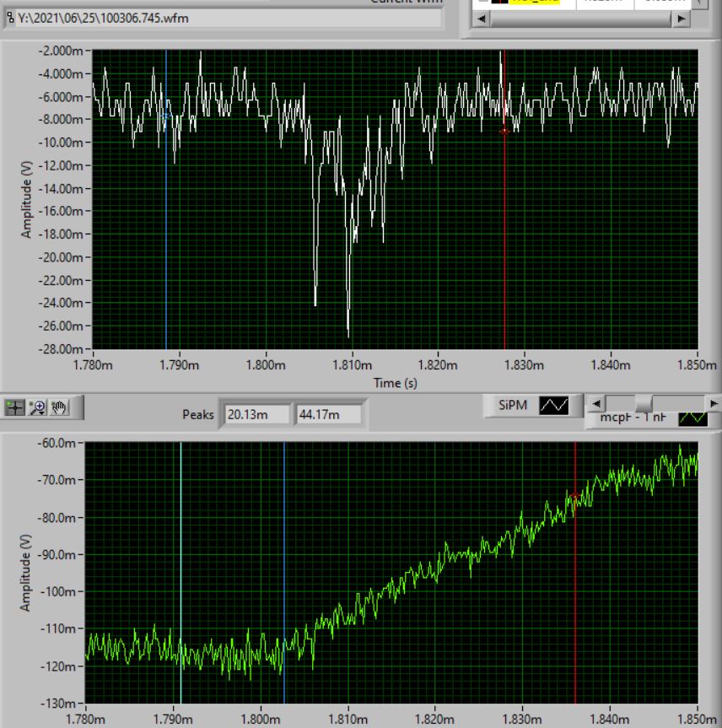
Task: Open the SiPM plot style sample
Action: pyautogui.click(x=553, y=405)
